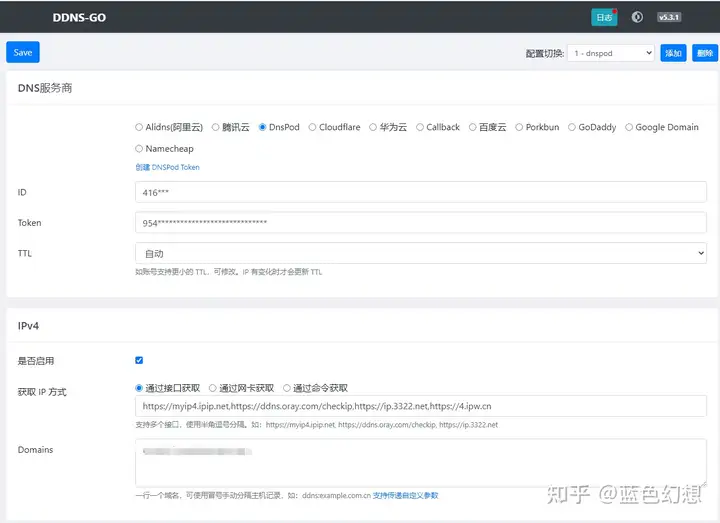
Task: Click the 获取 IP 方式 label
Action: coord(42,392)
